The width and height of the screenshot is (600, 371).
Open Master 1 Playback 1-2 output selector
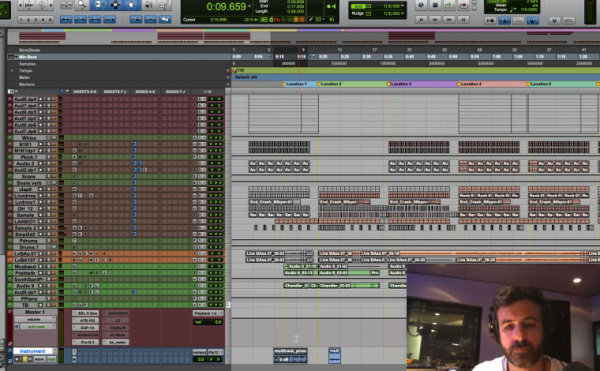208,313
